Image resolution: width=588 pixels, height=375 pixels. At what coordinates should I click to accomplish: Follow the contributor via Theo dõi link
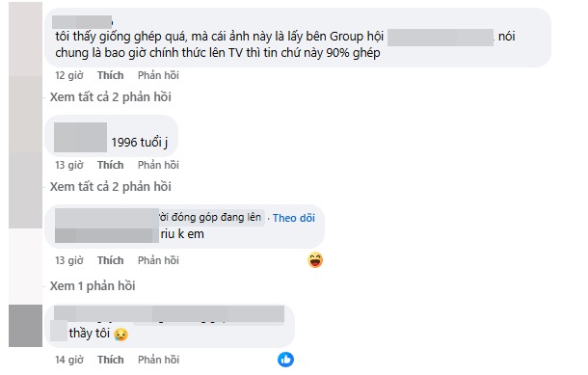pos(294,218)
